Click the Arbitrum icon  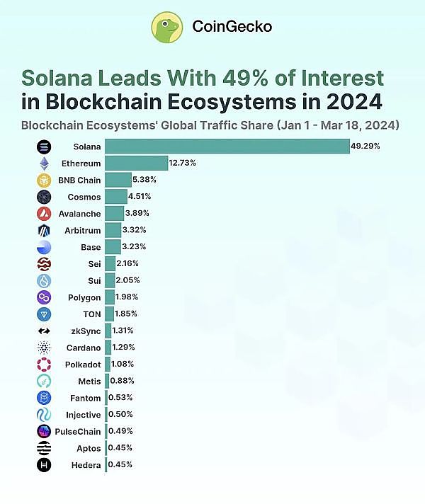44,230
